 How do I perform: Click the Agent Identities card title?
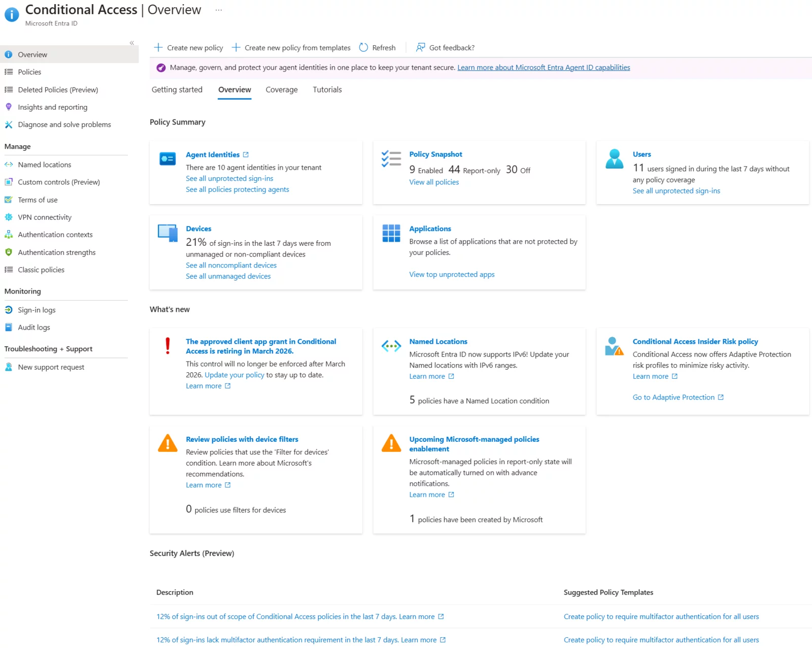tap(213, 155)
